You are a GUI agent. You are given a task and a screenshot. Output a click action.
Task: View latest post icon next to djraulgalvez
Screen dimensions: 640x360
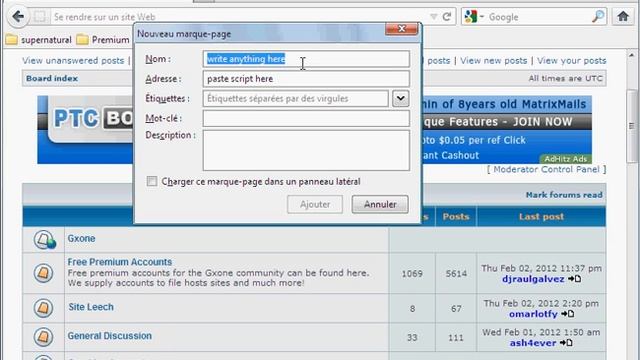click(575, 279)
